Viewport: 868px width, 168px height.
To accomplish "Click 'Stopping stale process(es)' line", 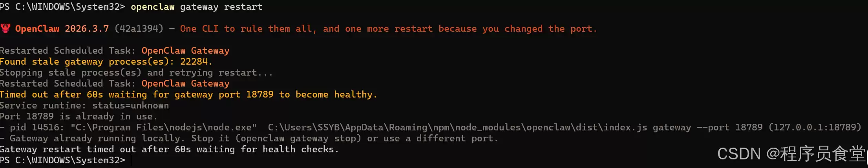I will [x=136, y=72].
